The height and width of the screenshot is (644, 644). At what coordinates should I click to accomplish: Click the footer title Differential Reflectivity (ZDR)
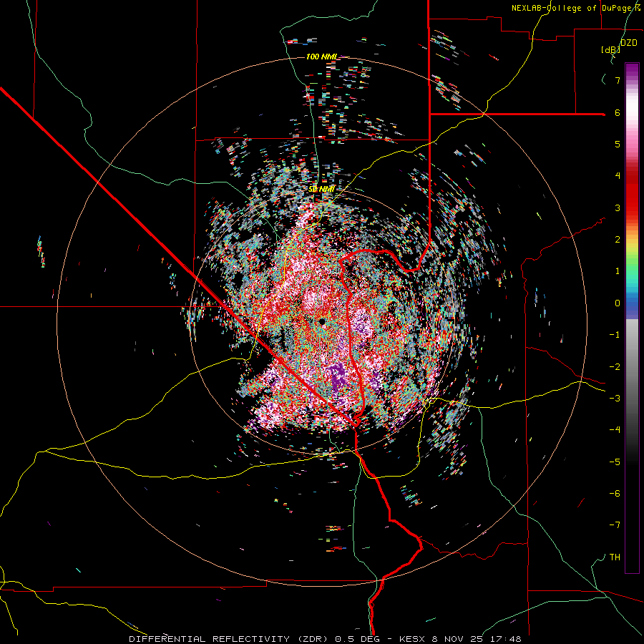230,639
